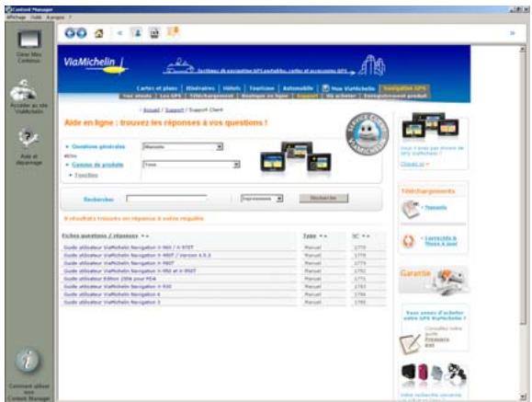Click the user profile toolbar icon
Viewport: 532px width, 402px height.
point(138,33)
